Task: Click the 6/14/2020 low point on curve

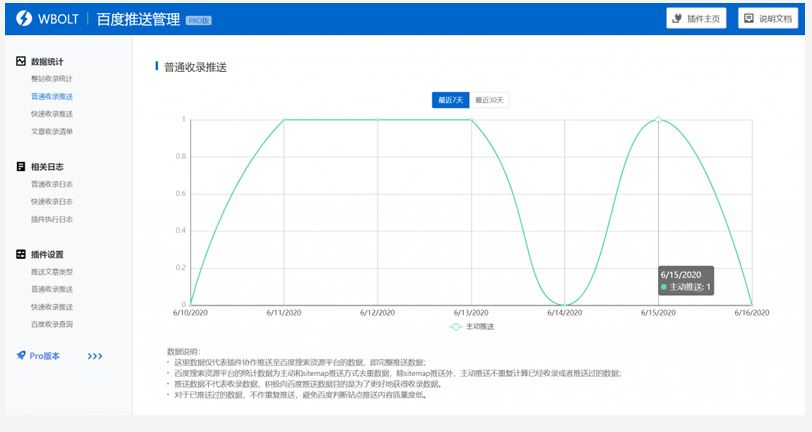Action: (565, 305)
